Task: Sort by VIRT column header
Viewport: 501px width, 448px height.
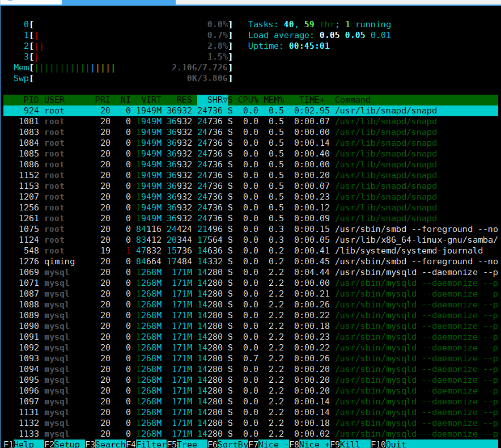Action: [151, 100]
